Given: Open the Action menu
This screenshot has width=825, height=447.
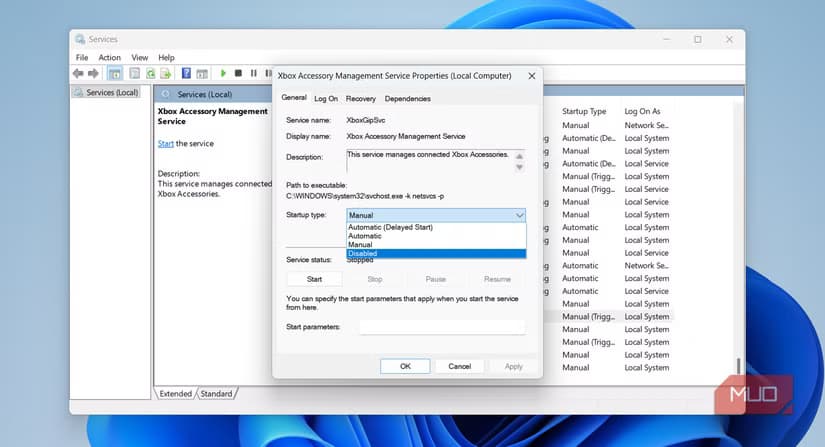Looking at the screenshot, I should pyautogui.click(x=109, y=57).
